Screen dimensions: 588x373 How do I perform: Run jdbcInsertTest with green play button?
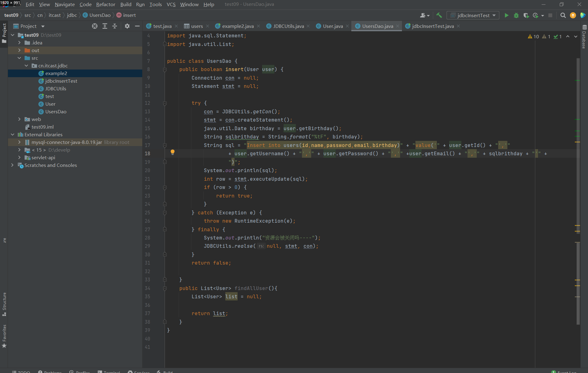pos(506,15)
